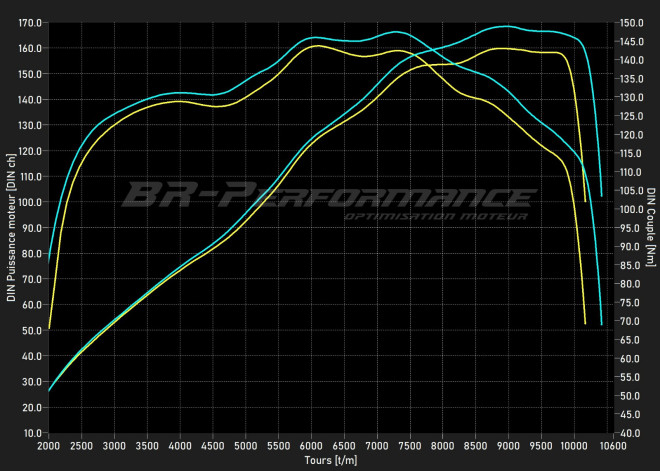The height and width of the screenshot is (471, 660).
Task: Click 10.0 on the left power axis
Action: 32,433
